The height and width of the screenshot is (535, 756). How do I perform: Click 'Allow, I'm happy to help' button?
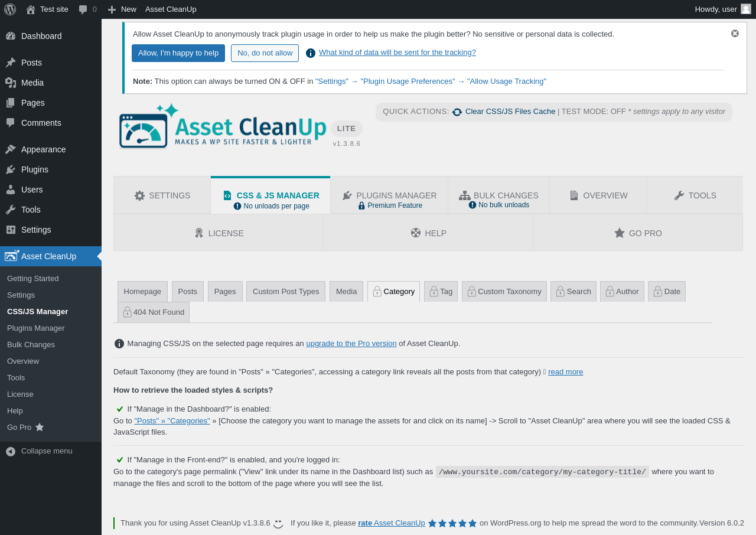pos(178,53)
